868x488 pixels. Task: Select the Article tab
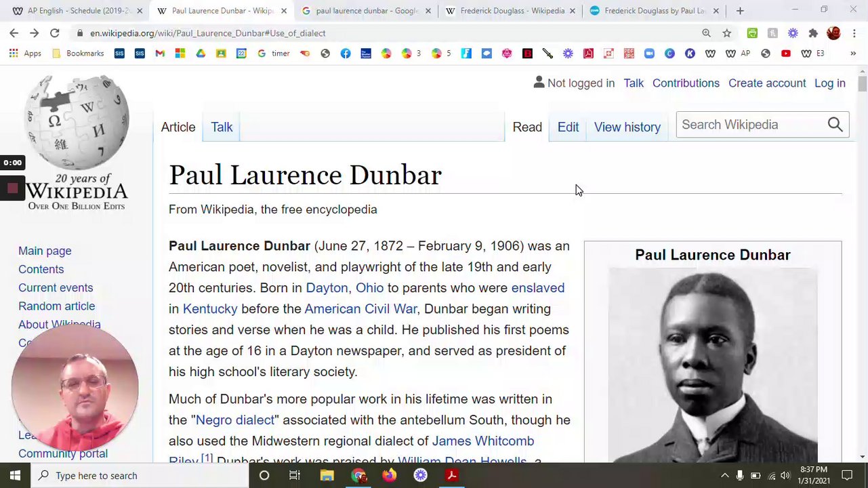pyautogui.click(x=178, y=127)
